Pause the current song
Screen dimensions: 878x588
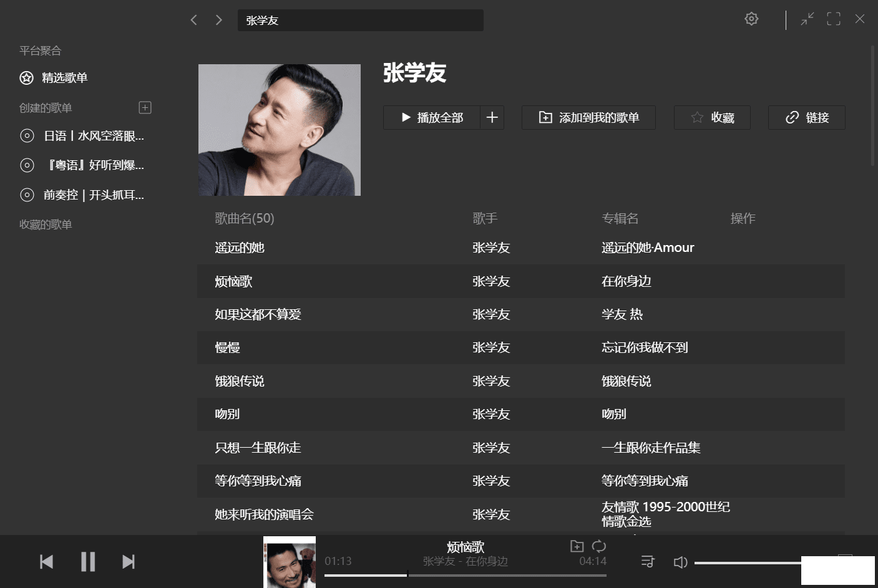pyautogui.click(x=88, y=562)
